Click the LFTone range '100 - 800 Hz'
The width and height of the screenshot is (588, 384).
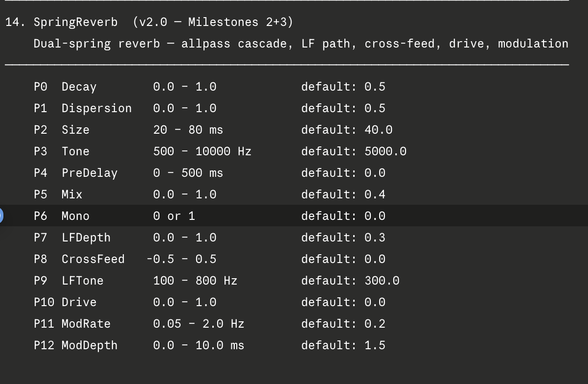click(x=196, y=281)
